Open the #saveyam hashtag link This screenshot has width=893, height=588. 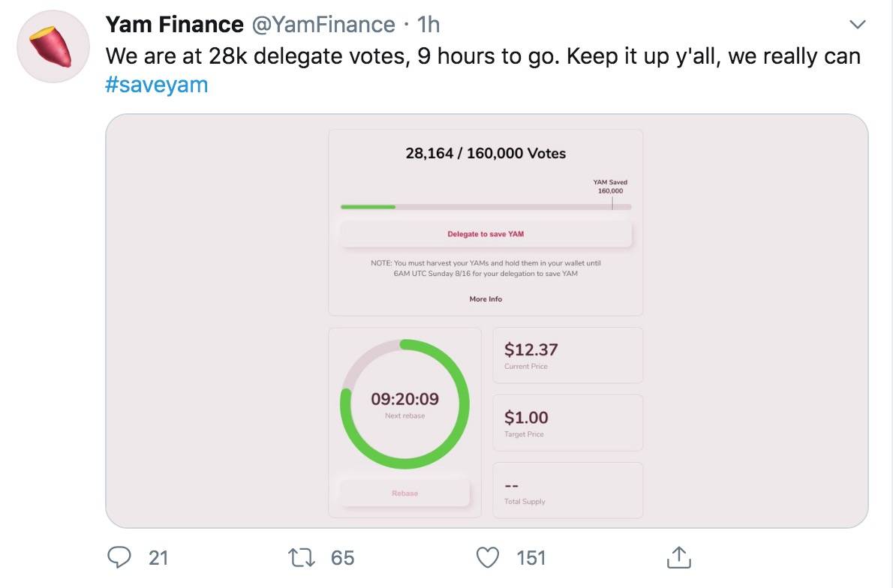pos(156,85)
